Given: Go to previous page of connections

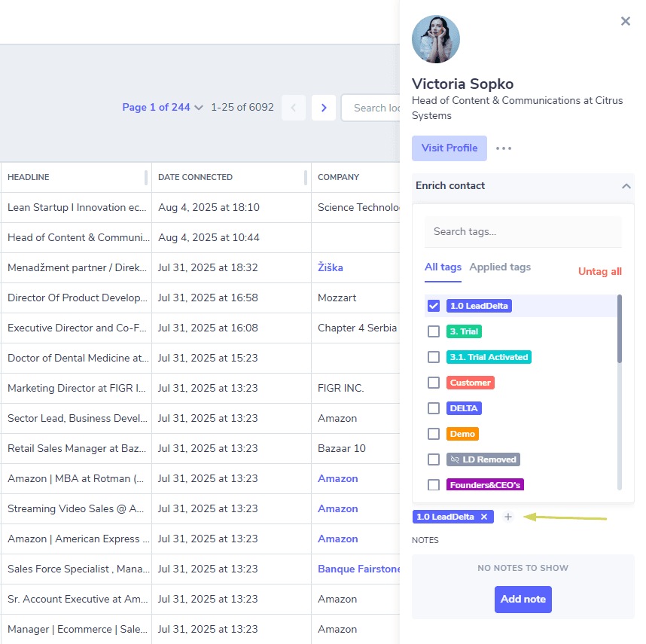Looking at the screenshot, I should point(294,108).
